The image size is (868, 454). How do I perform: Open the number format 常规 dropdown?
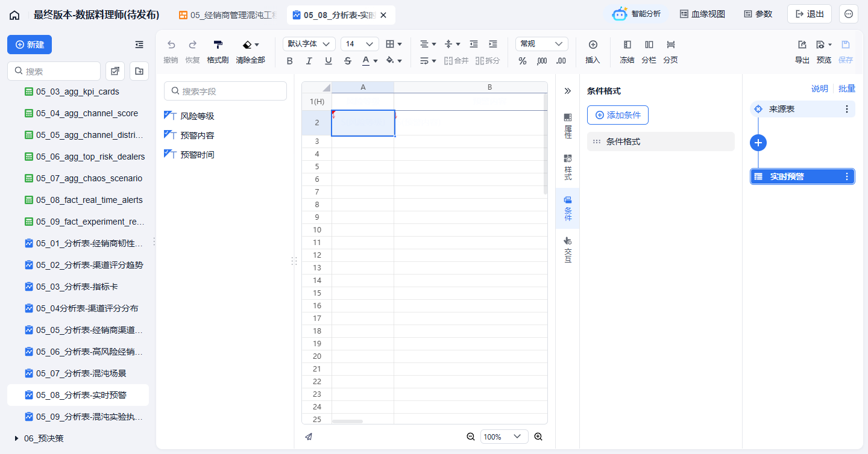(542, 44)
